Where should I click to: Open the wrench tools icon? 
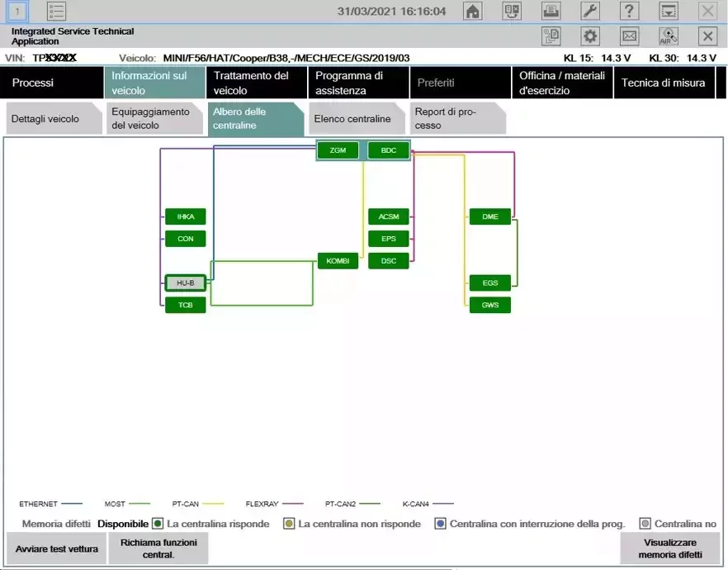590,12
